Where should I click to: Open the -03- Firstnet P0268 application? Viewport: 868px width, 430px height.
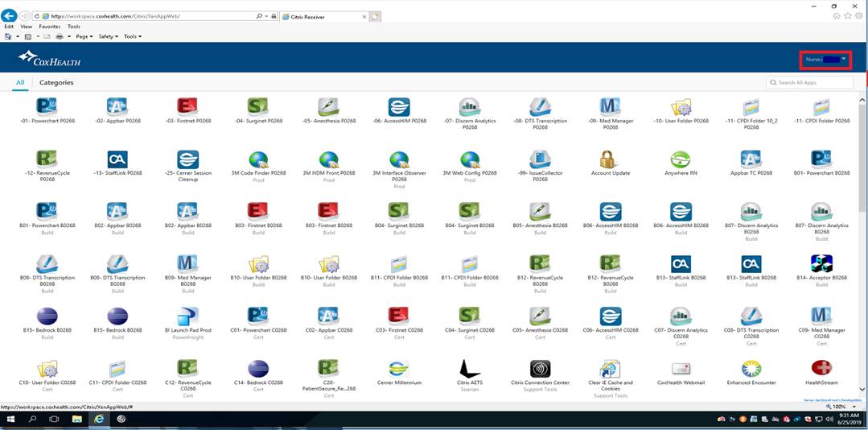(x=187, y=107)
